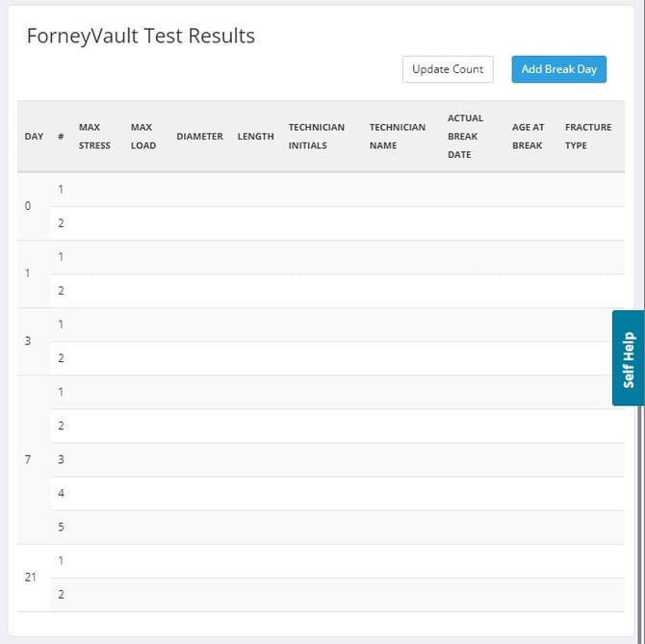Click the ForneyVault Test Results heading
This screenshot has width=645, height=644.
click(x=141, y=37)
